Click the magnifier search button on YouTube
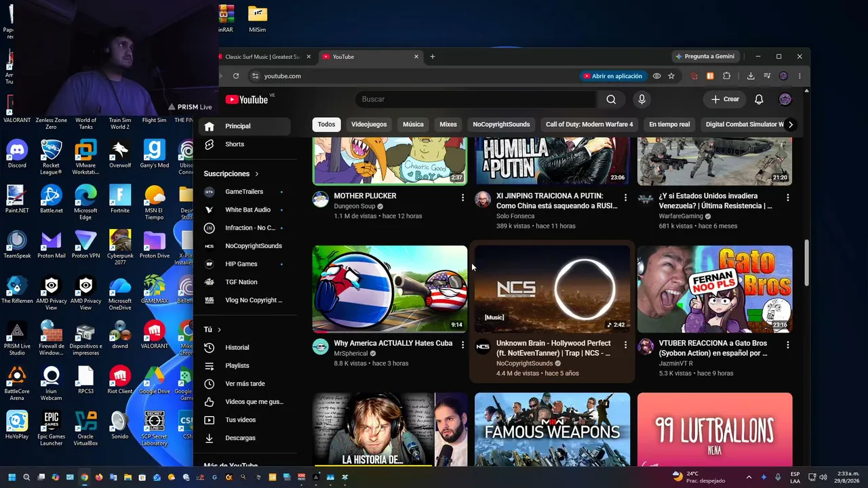 611,100
